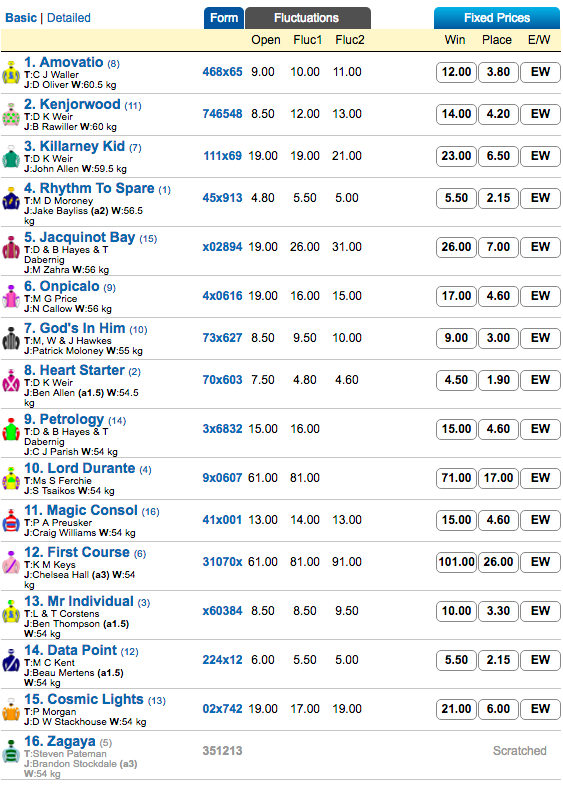
Task: Click Kenjorwood's pink-spotted jockey silks icon
Action: [11, 115]
